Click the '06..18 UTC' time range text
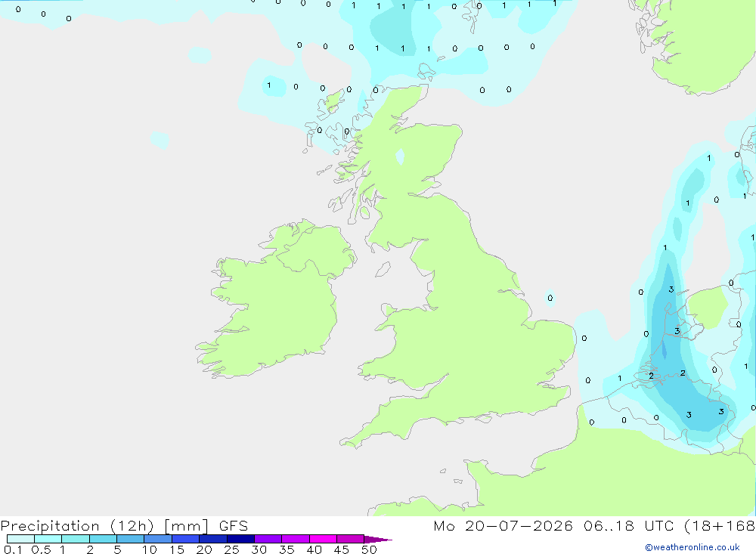 [x=628, y=525]
